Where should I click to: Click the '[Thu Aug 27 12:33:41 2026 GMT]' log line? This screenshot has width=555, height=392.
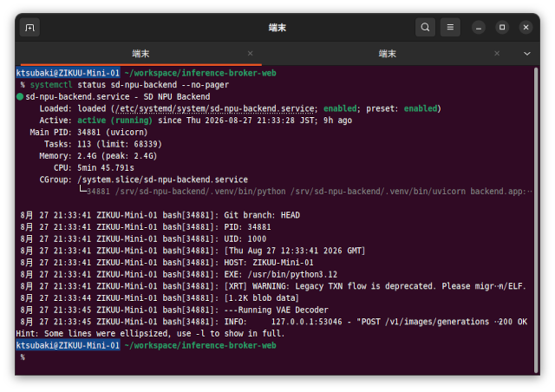(193, 251)
